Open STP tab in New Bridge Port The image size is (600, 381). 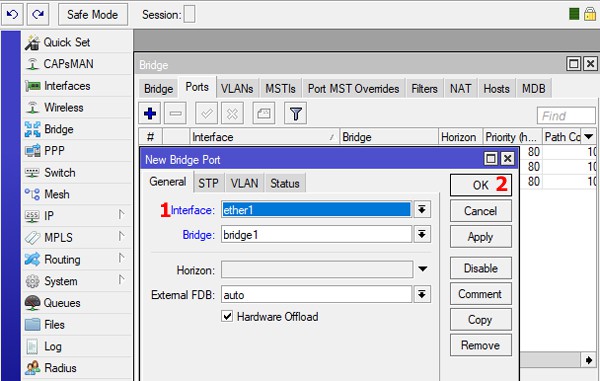tap(208, 183)
